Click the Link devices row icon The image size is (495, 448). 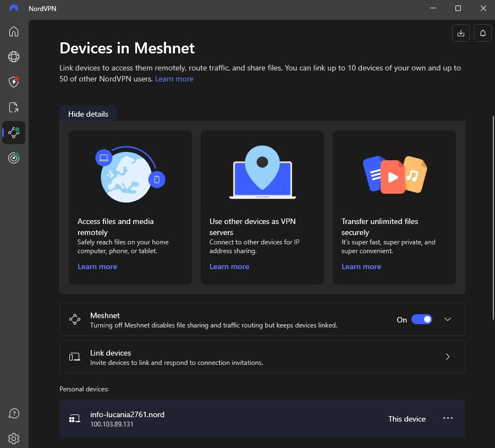pos(75,357)
